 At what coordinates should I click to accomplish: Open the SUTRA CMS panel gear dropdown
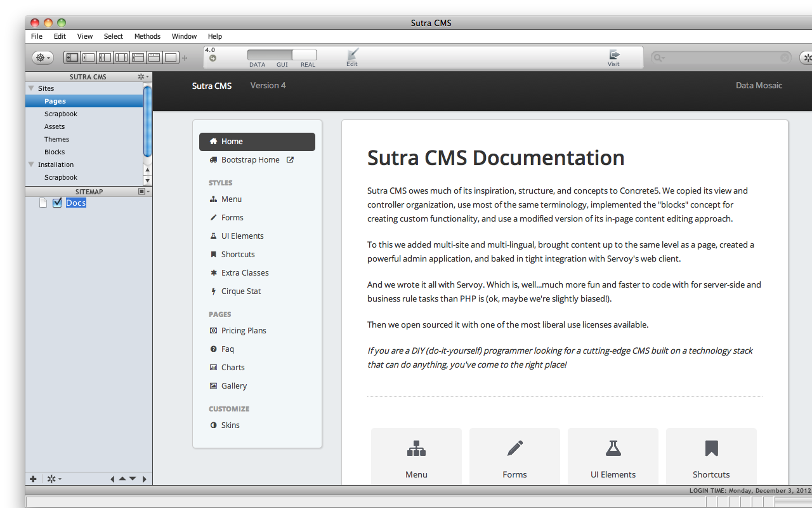(x=143, y=77)
